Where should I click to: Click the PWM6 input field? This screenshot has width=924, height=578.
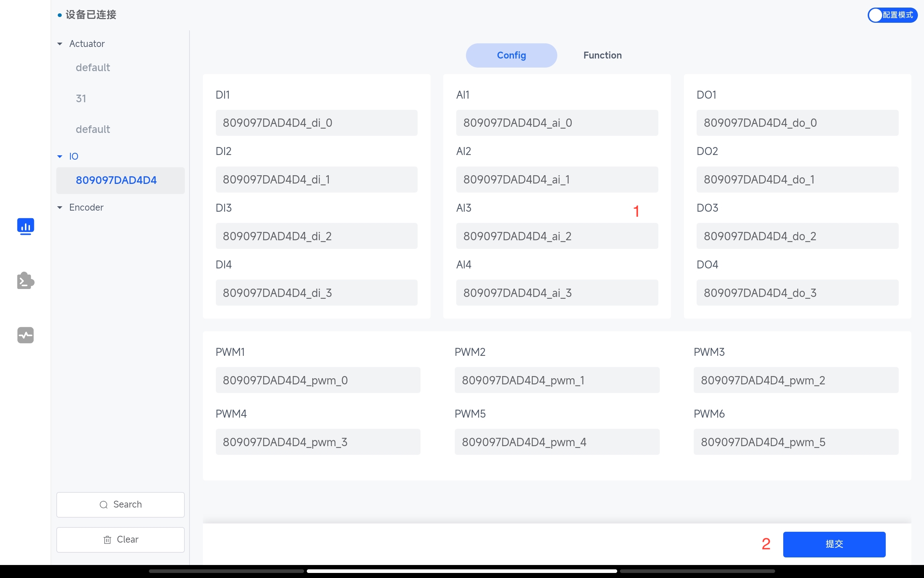coord(796,441)
